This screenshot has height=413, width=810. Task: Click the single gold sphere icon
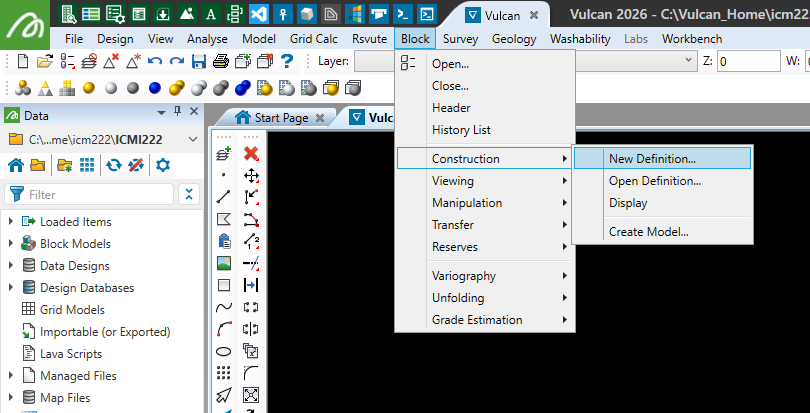[89, 88]
